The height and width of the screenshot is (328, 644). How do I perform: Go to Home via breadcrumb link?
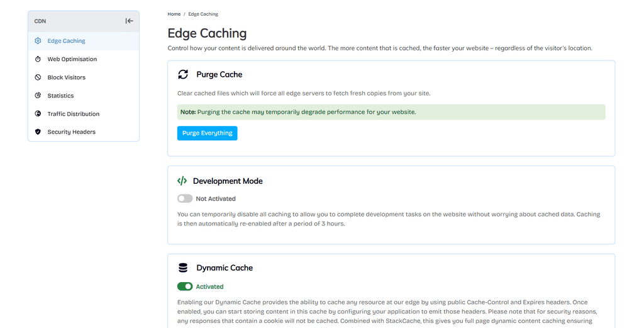tap(174, 14)
